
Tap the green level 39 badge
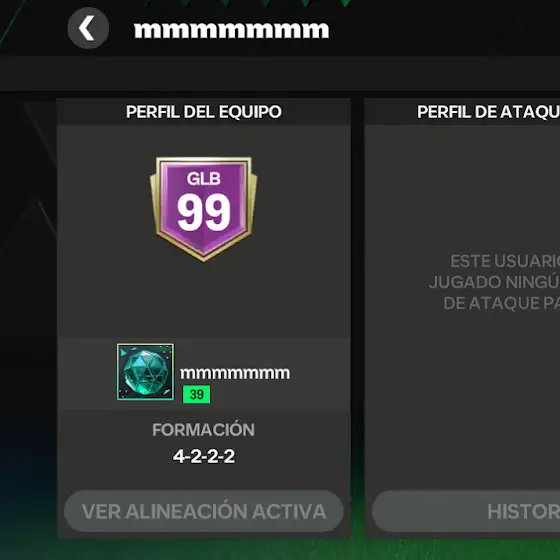[x=196, y=394]
